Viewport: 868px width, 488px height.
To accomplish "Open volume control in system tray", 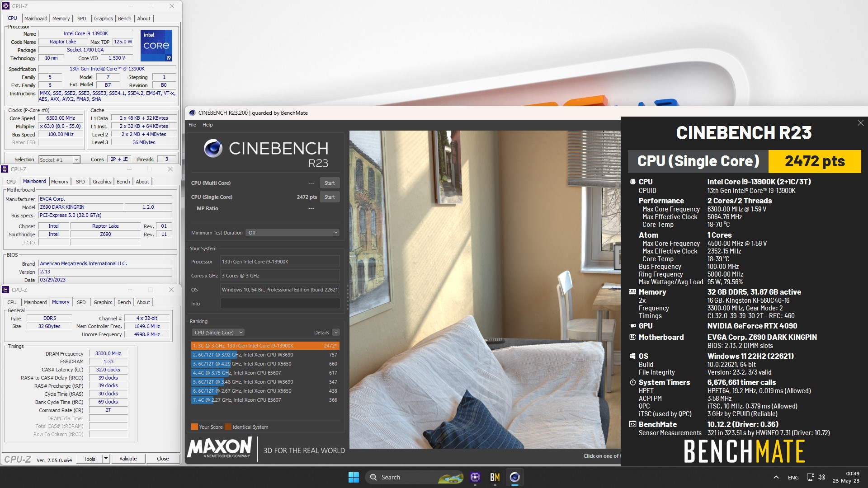I will click(x=821, y=477).
